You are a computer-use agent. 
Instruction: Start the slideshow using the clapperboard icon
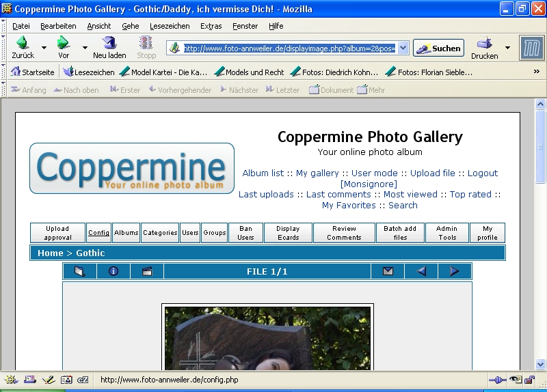point(147,272)
